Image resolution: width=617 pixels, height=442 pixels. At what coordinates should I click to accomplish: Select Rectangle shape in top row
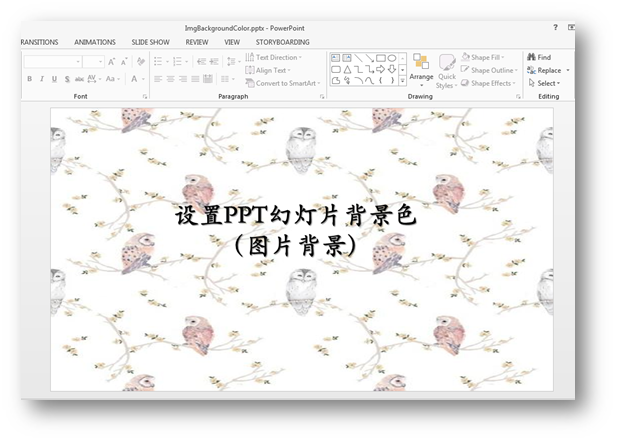(381, 58)
